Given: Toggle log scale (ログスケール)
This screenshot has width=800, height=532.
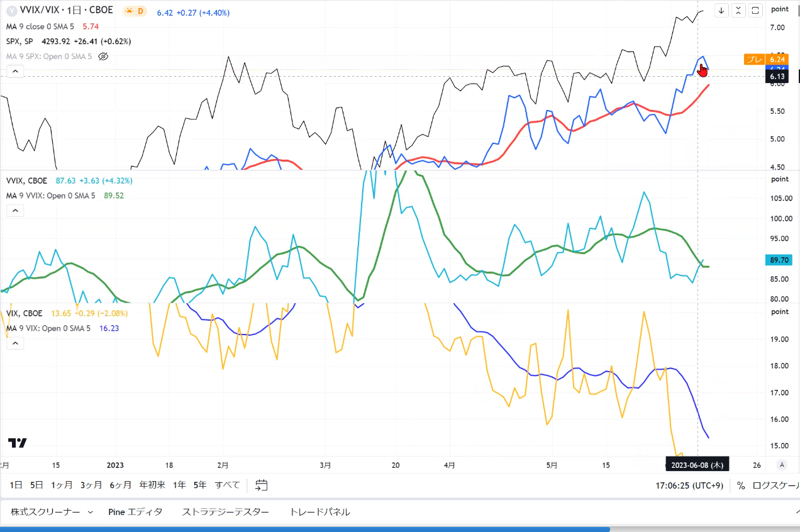Looking at the screenshot, I should pyautogui.click(x=775, y=485).
